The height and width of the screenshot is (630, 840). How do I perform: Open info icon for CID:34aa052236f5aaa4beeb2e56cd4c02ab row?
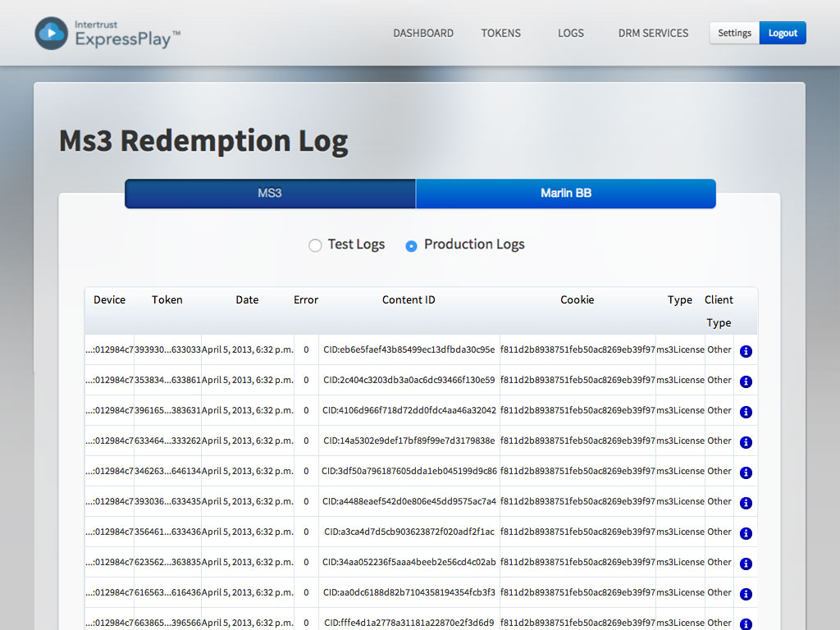[746, 564]
